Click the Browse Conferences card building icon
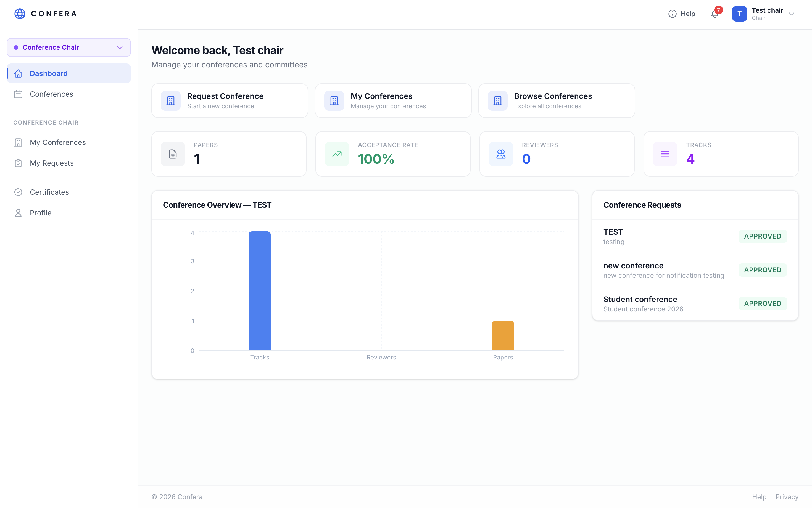The image size is (812, 508). pos(498,101)
